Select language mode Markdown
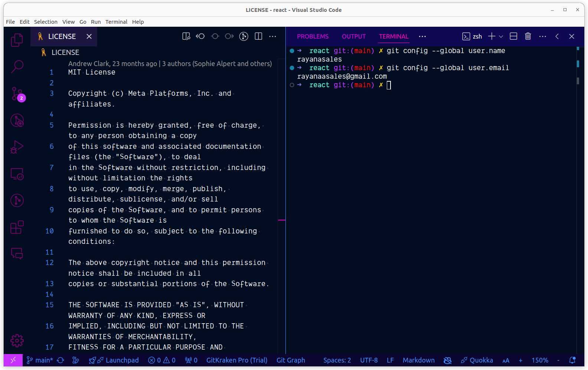This screenshot has width=588, height=370. (419, 360)
